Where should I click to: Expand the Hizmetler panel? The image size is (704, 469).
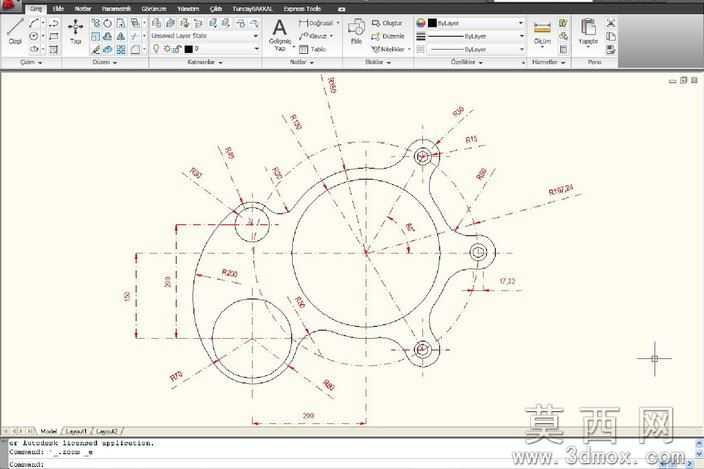(x=548, y=62)
